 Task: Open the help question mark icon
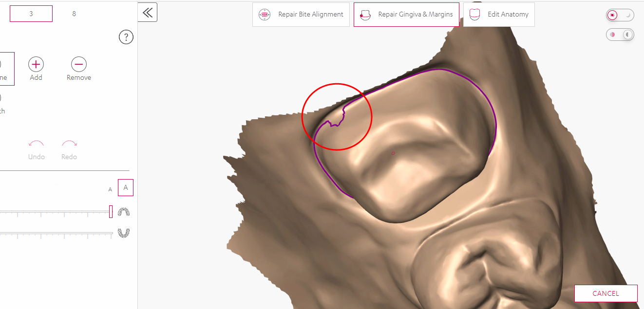point(126,37)
